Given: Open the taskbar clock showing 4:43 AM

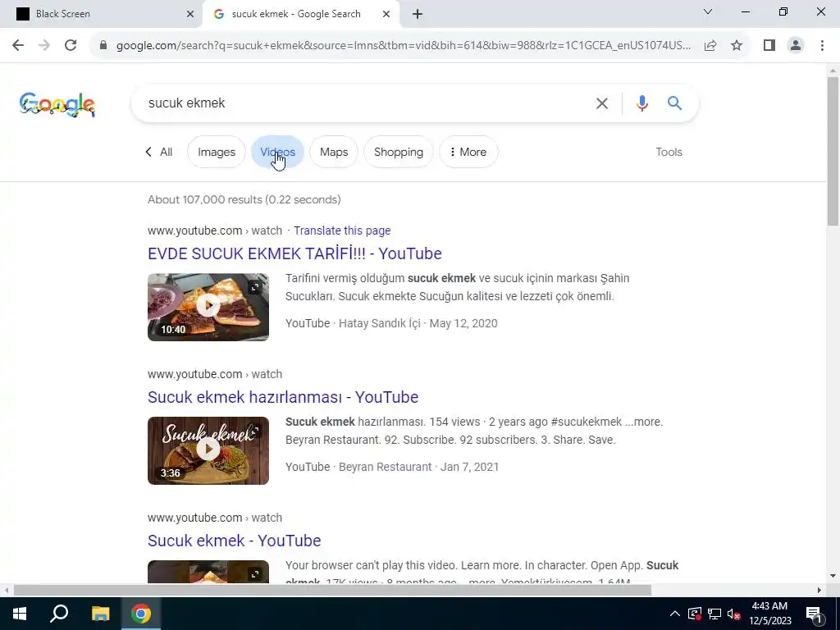Looking at the screenshot, I should click(x=769, y=614).
